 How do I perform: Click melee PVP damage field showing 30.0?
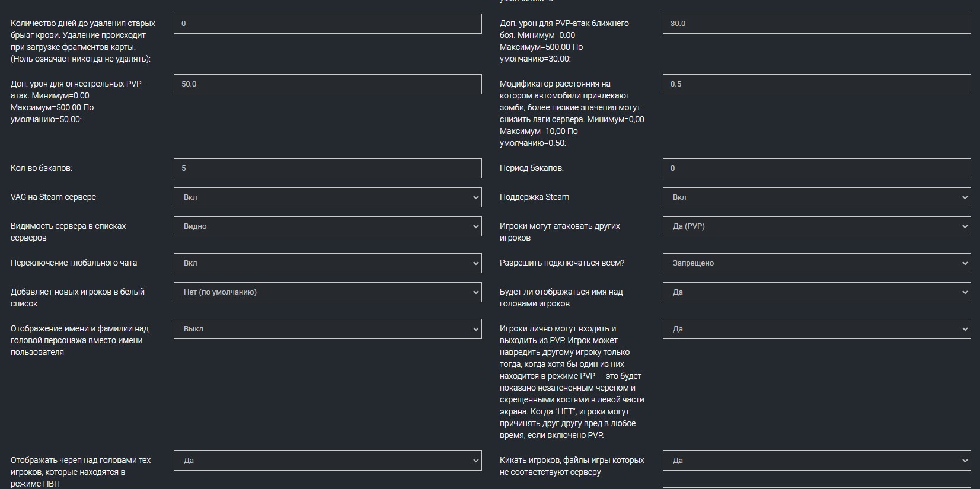(x=816, y=24)
